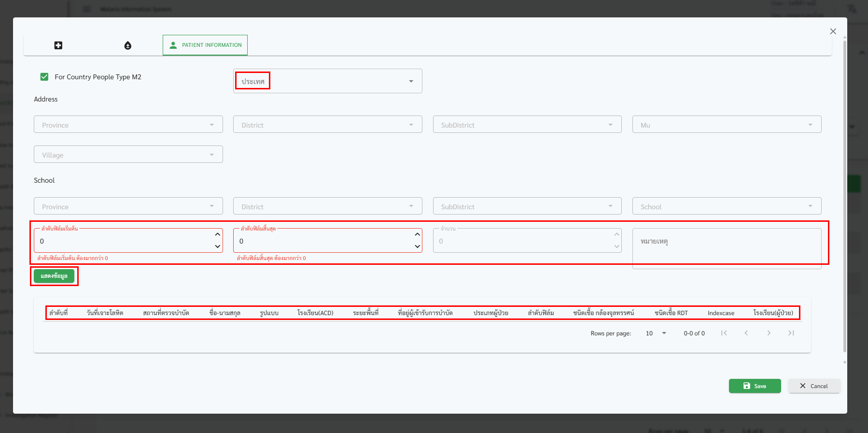Open the medical cross tab icon
Screen dimensions: 868x433
pos(58,45)
